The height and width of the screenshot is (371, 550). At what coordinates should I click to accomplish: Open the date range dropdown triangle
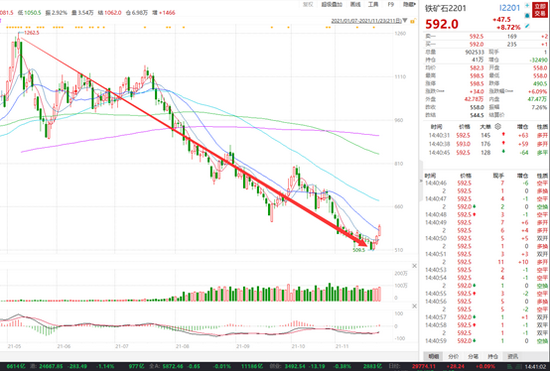click(x=405, y=20)
